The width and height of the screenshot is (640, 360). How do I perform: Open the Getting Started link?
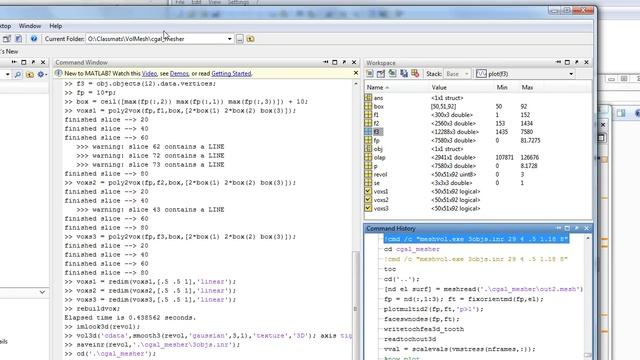(231, 73)
